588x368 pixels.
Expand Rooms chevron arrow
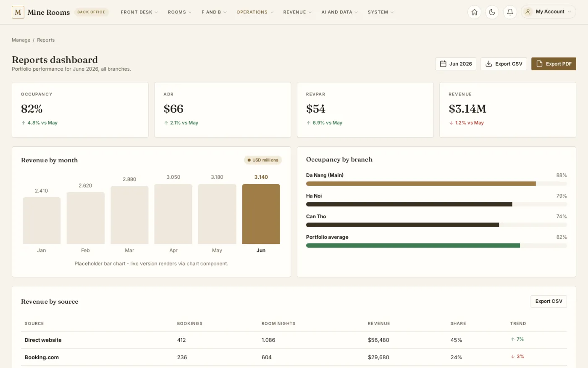click(x=190, y=12)
